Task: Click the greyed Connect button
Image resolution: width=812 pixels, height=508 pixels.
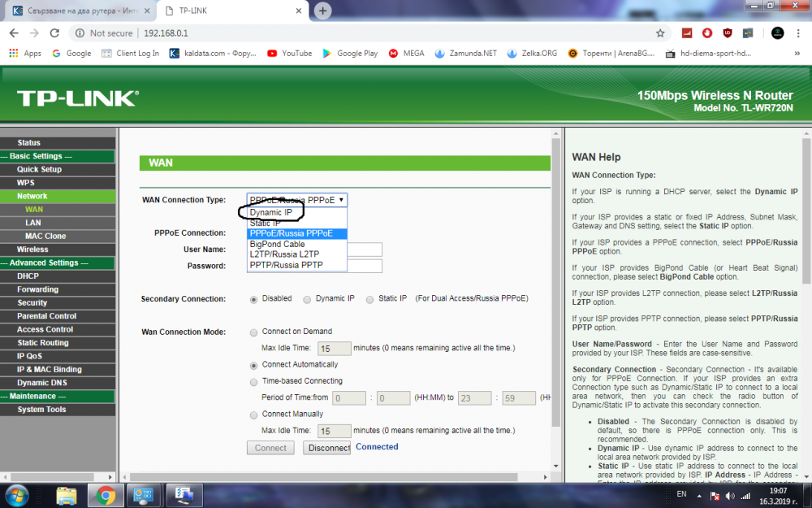Action: tap(270, 448)
